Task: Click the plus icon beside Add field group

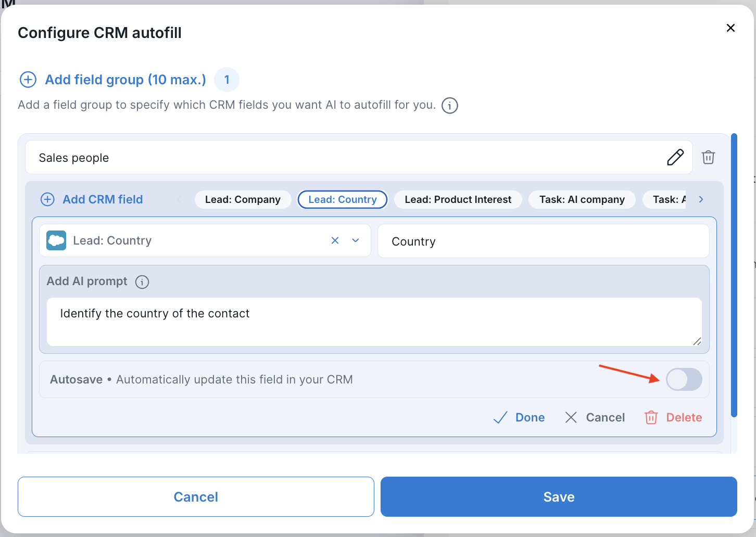Action: (28, 80)
